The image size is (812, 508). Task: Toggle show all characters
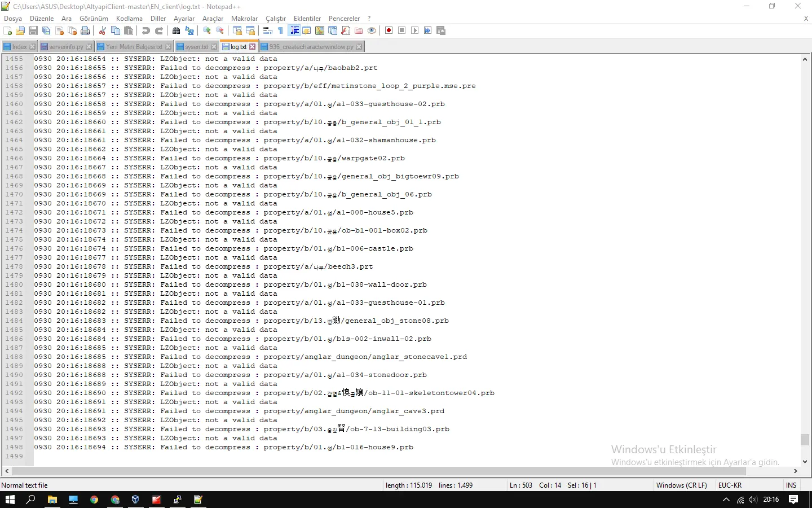[x=280, y=30]
